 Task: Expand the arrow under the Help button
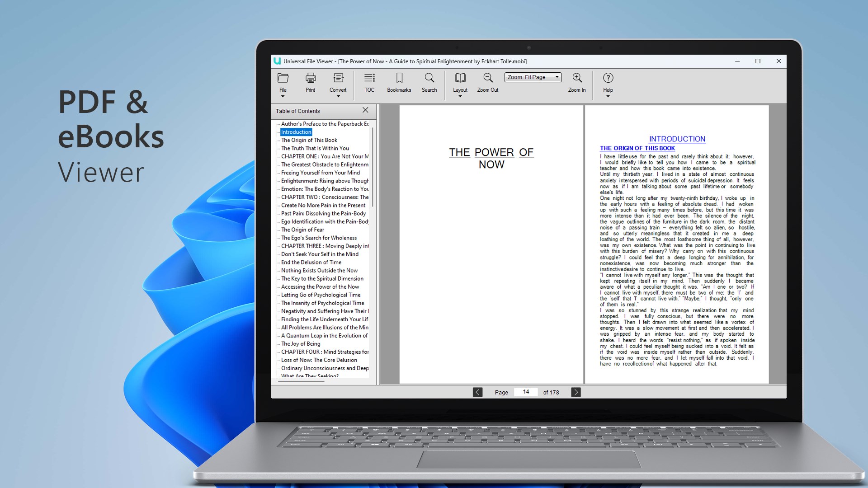pos(608,96)
